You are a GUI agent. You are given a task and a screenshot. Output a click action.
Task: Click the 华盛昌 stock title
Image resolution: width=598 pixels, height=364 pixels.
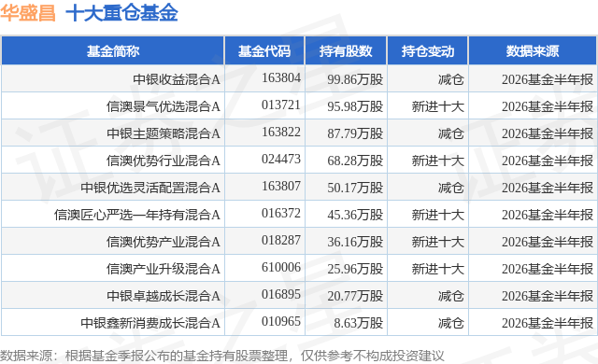pos(28,14)
